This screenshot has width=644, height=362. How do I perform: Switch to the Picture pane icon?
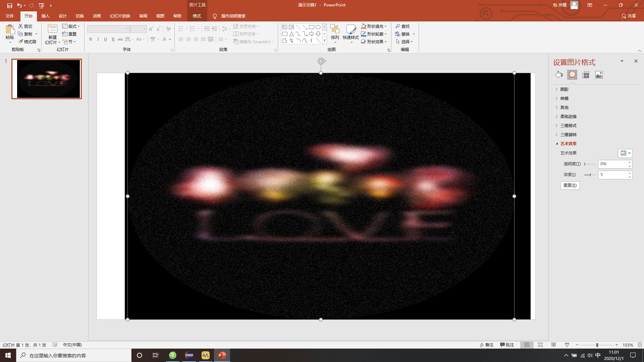coord(599,75)
